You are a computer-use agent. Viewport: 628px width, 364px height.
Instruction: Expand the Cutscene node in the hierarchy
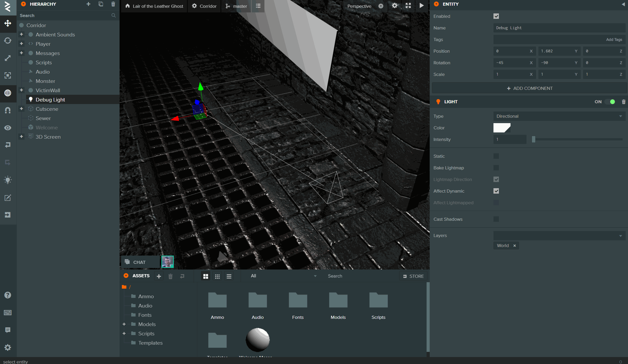[21, 108]
